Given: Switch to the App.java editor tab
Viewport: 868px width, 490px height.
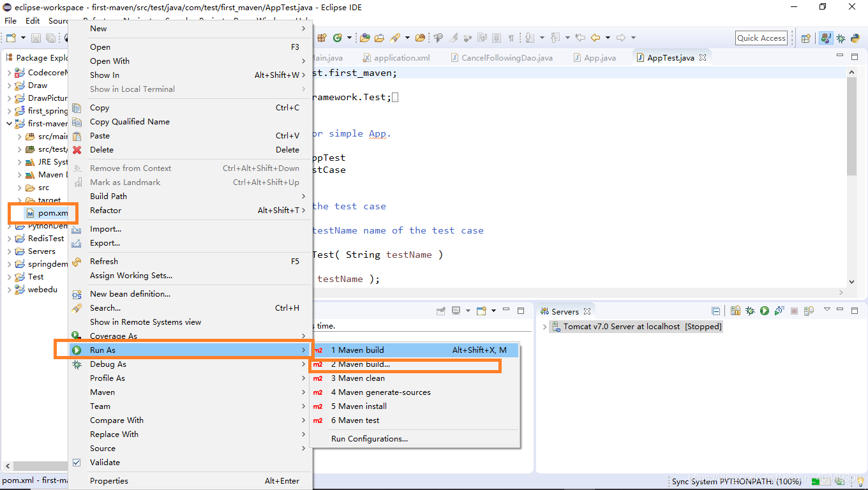Looking at the screenshot, I should pos(594,57).
